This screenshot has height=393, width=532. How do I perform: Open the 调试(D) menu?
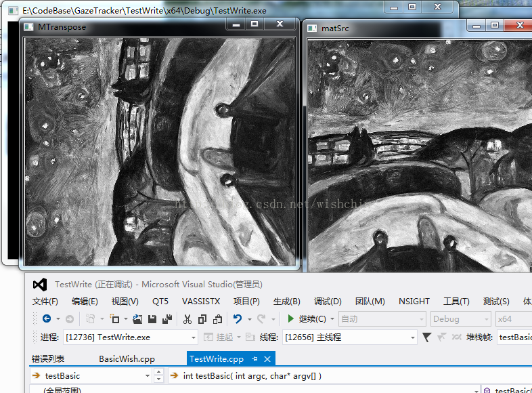point(328,302)
